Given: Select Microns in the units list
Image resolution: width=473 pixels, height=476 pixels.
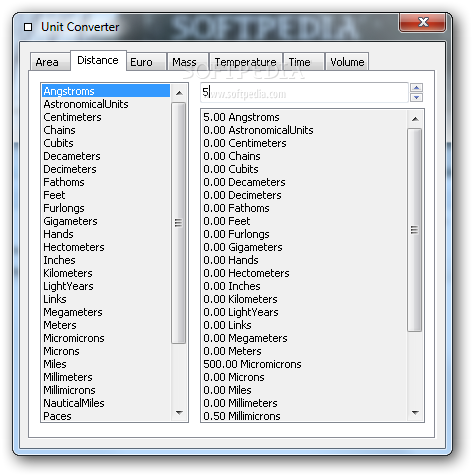Looking at the screenshot, I should point(106,351).
